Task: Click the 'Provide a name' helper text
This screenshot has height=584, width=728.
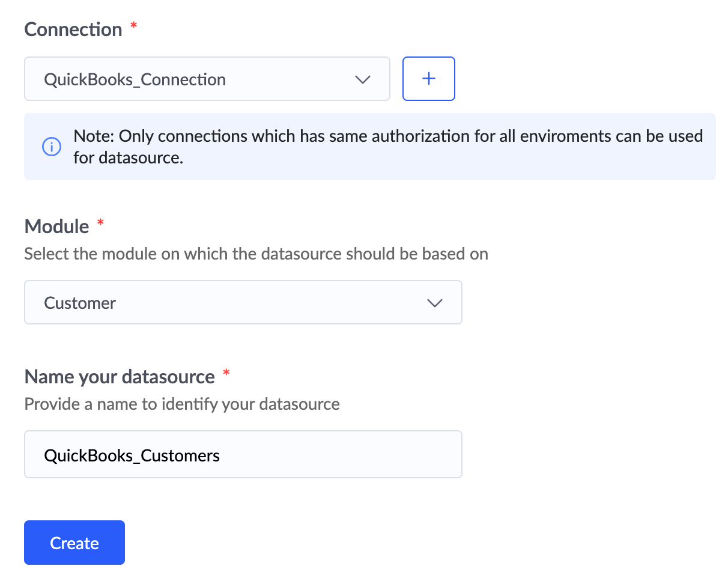Action: (182, 404)
